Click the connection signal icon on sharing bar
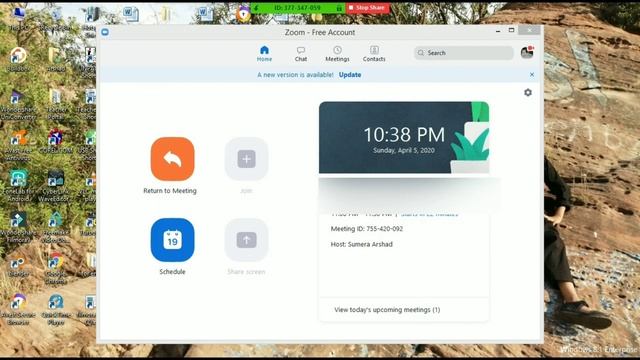This screenshot has height=360, width=640. point(256,8)
